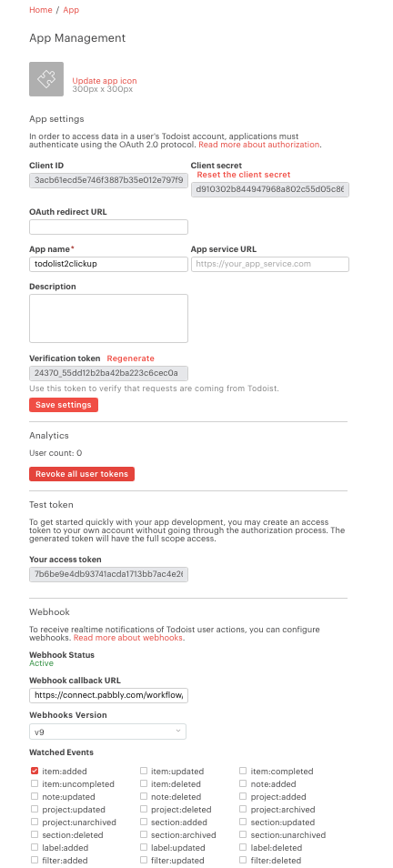The height and width of the screenshot is (868, 393).
Task: Click the Save settings button
Action: (64, 405)
